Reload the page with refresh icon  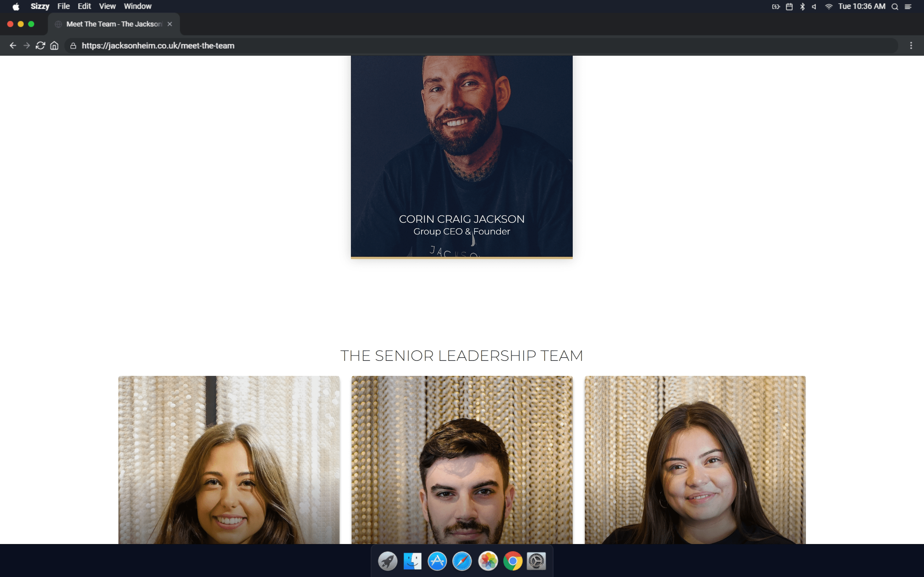(x=40, y=46)
